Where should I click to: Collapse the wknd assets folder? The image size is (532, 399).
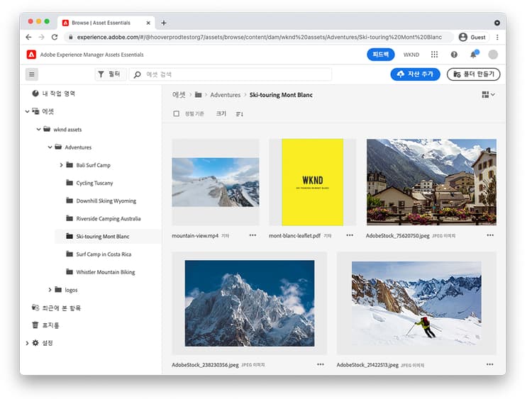click(x=39, y=129)
